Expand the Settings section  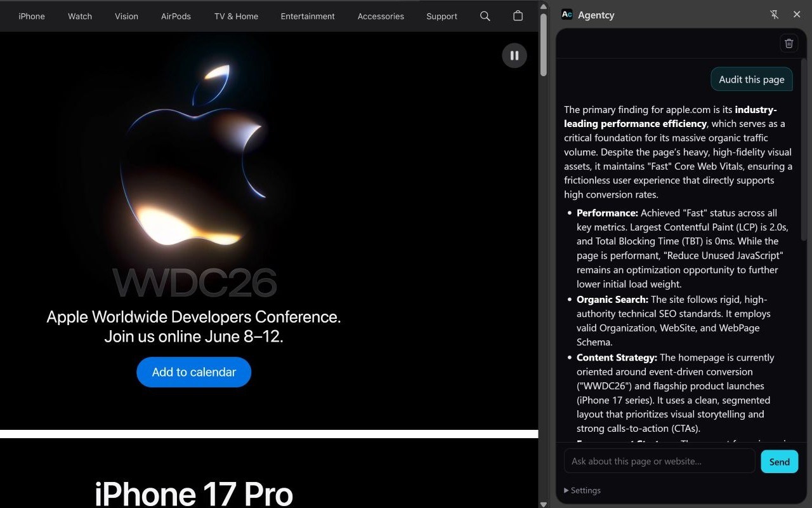coord(582,490)
